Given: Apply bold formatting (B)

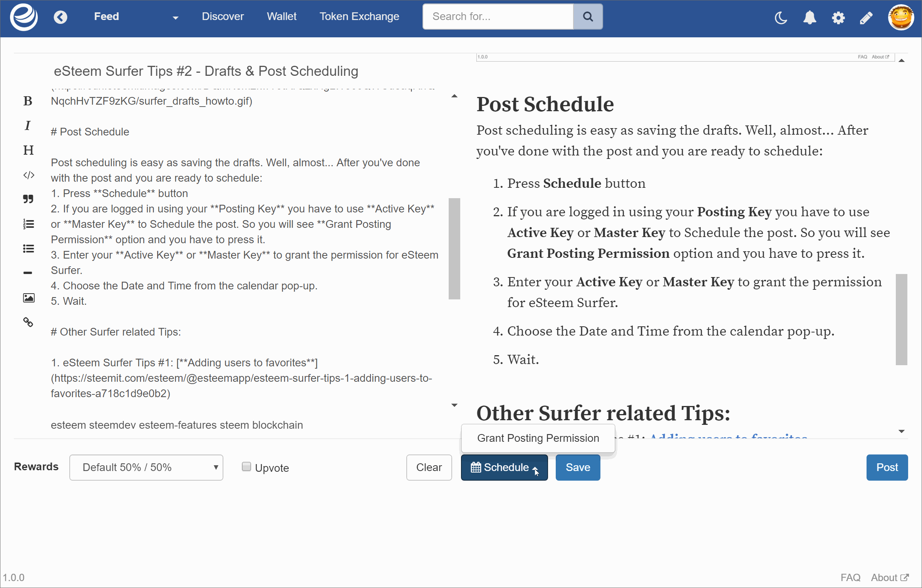Looking at the screenshot, I should (x=28, y=101).
